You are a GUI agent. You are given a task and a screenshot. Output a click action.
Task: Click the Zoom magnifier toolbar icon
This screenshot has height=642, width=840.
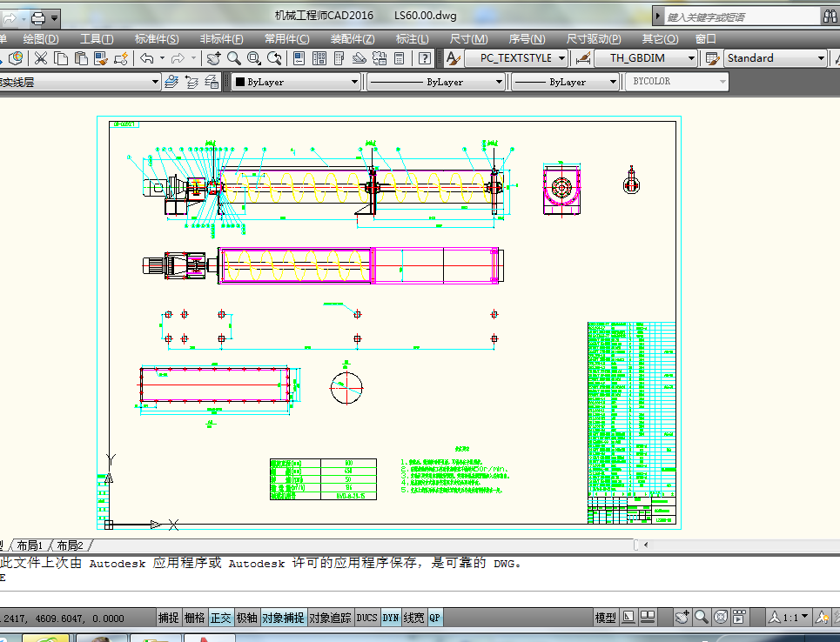point(234,58)
